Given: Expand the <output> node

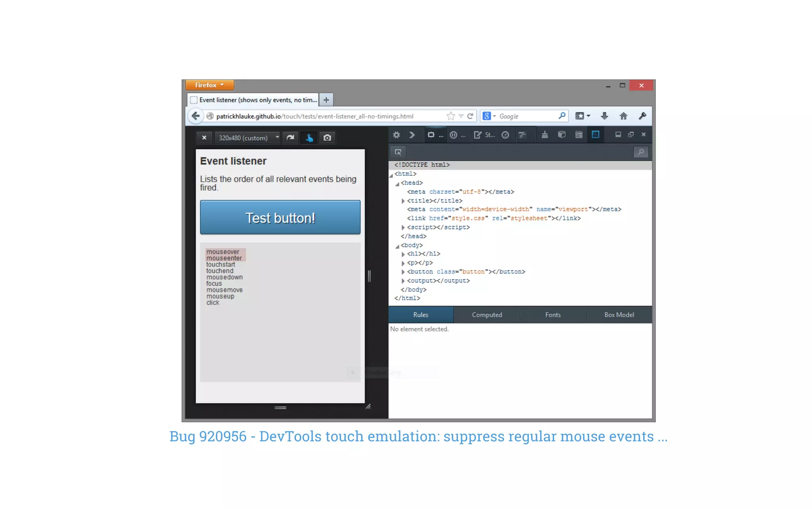Looking at the screenshot, I should click(x=403, y=281).
